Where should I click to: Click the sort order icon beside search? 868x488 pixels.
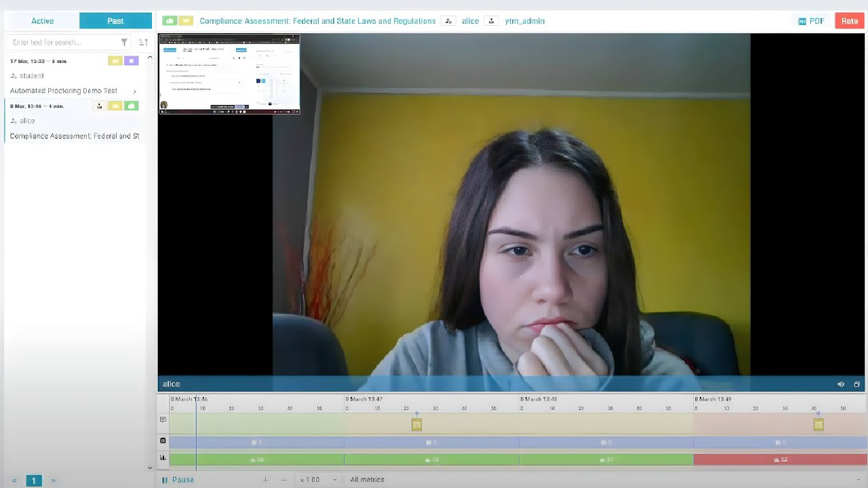click(143, 43)
